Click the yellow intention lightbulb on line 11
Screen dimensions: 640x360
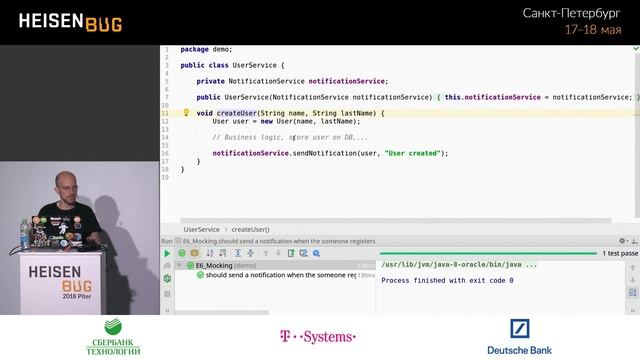click(186, 113)
